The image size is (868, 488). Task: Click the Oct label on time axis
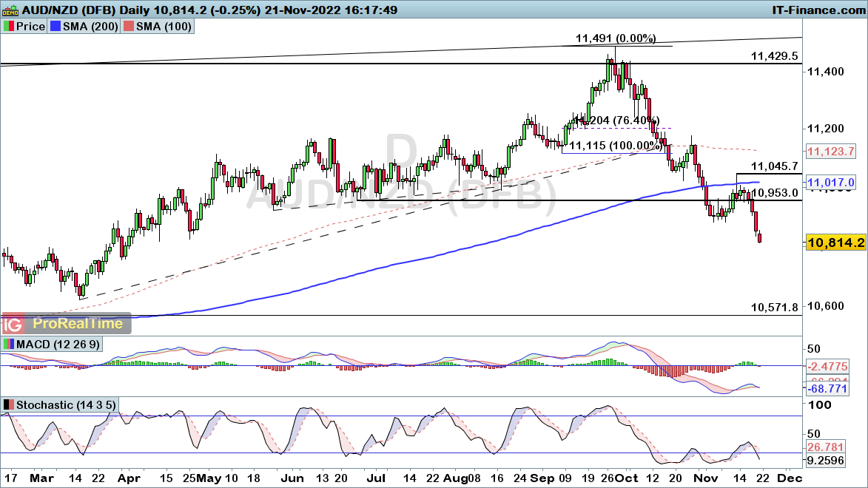[628, 478]
